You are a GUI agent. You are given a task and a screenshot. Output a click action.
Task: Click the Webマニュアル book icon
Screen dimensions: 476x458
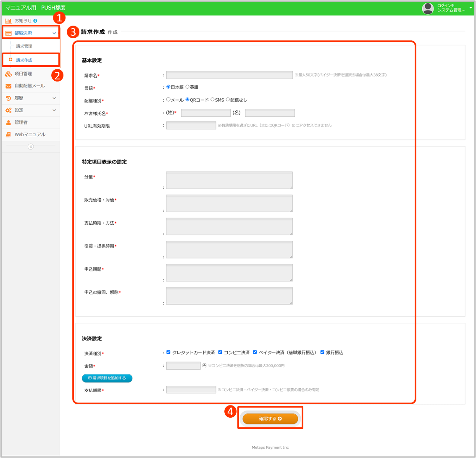[8, 135]
